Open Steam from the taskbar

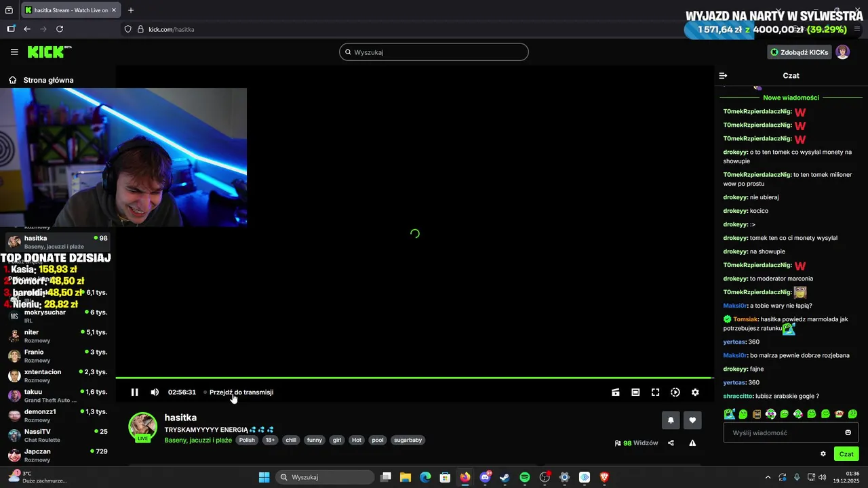(x=505, y=477)
